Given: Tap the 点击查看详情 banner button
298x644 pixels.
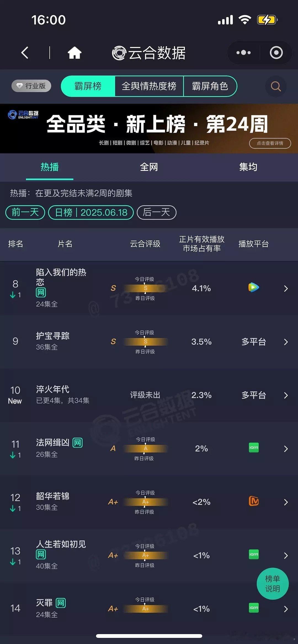Looking at the screenshot, I should (x=270, y=143).
